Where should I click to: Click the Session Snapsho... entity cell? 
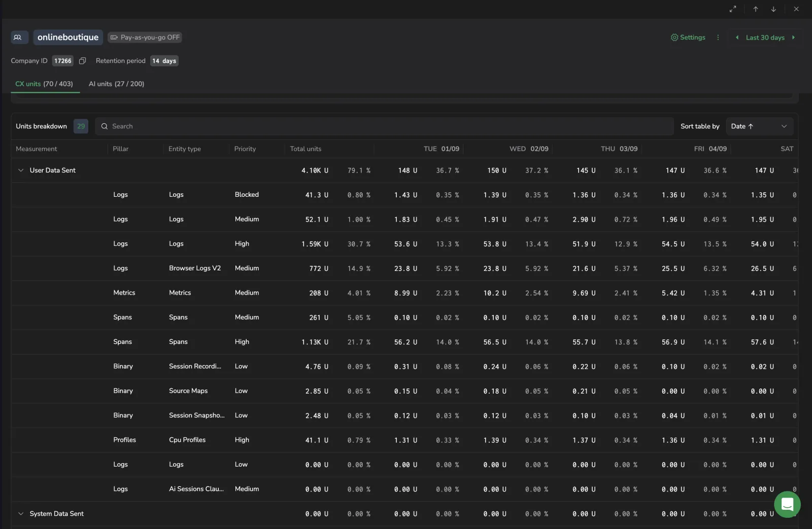tap(196, 415)
